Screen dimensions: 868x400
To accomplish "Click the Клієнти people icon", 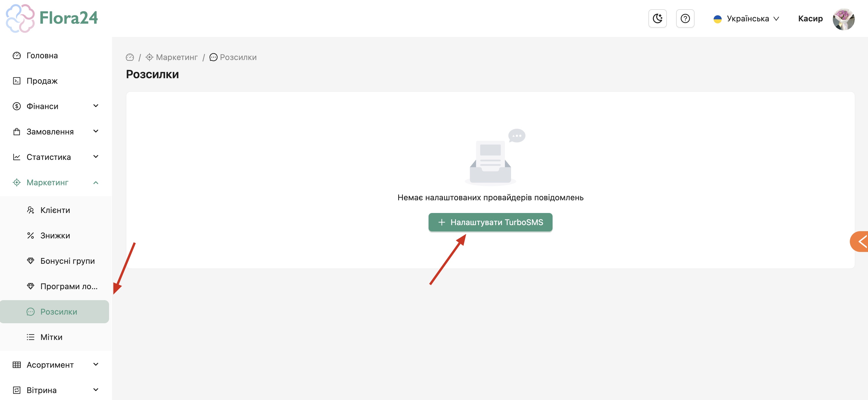I will pos(30,210).
